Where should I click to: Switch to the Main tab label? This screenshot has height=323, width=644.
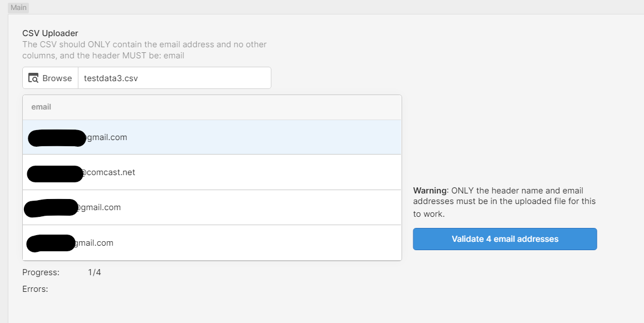click(x=18, y=7)
